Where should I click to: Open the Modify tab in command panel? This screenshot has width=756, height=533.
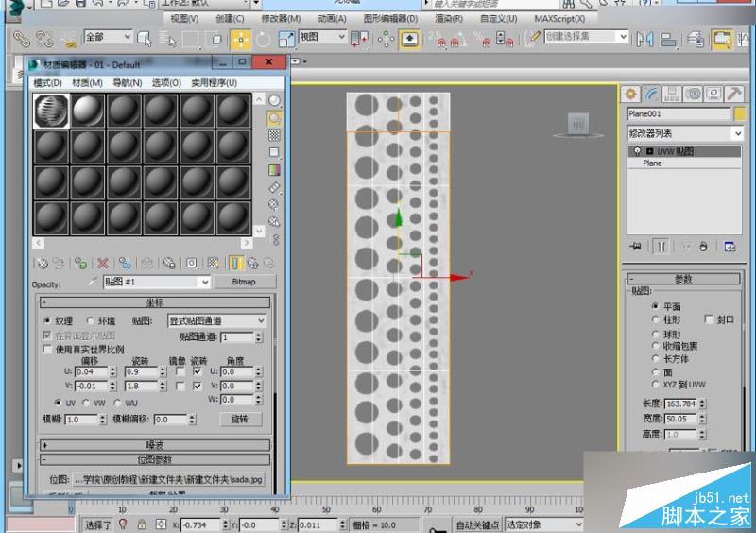tap(651, 94)
